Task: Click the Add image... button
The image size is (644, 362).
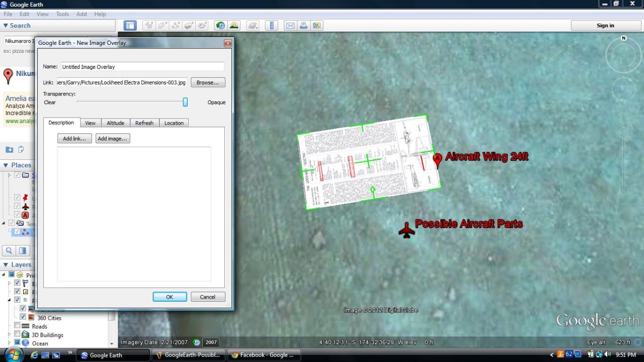Action: pyautogui.click(x=113, y=138)
